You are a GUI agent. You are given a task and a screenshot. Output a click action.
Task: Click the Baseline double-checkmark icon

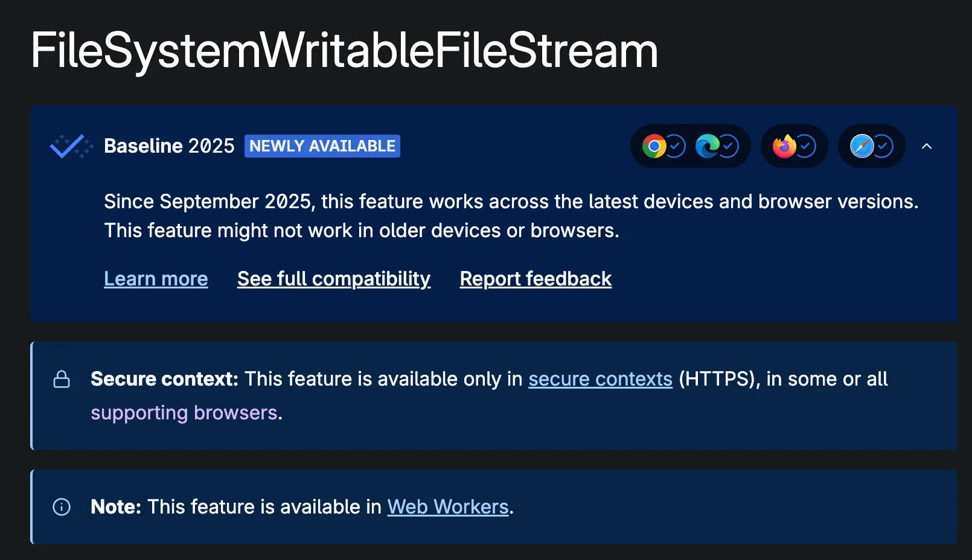click(x=71, y=146)
